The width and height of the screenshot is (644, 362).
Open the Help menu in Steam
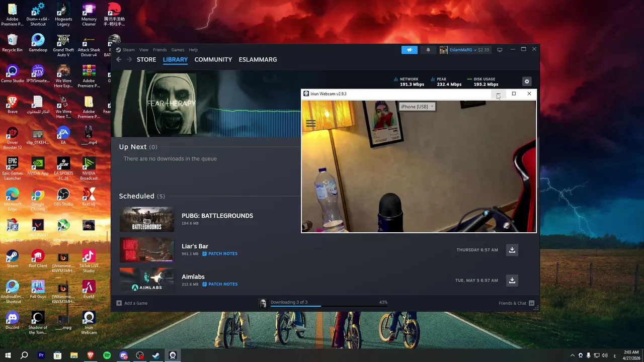click(193, 50)
